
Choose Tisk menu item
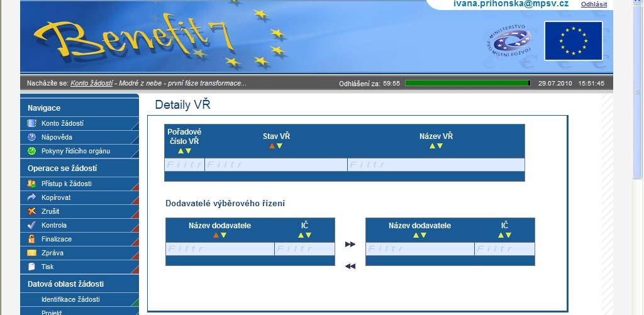[79, 267]
